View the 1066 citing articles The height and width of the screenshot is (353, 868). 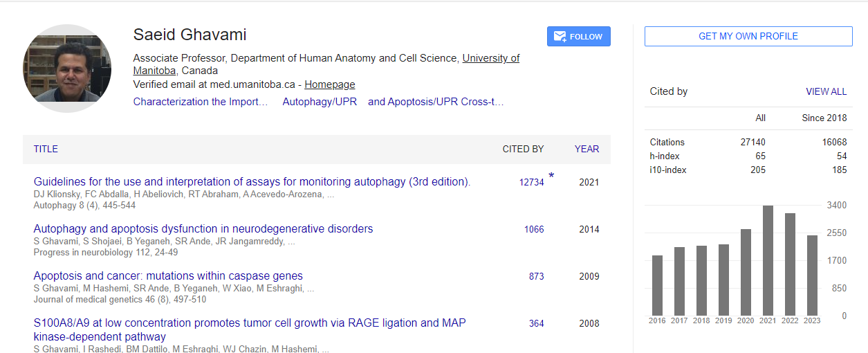[x=533, y=230]
